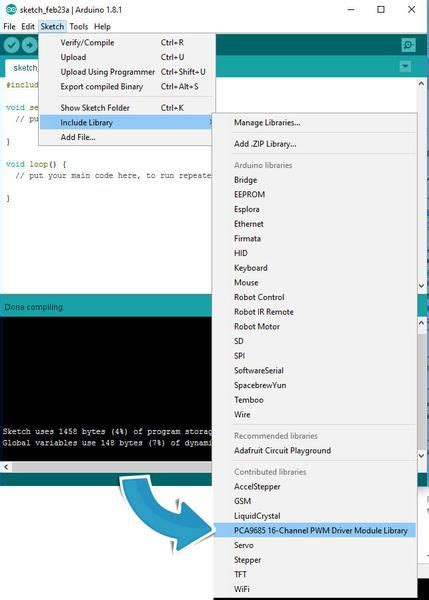Include the Keyboard library
Viewport: 429px width, 600px height.
(315, 268)
